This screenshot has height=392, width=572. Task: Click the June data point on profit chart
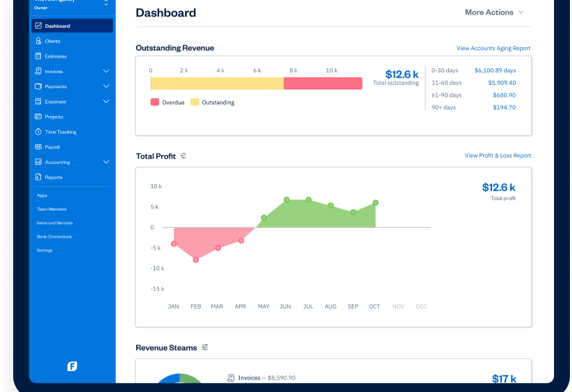click(287, 199)
